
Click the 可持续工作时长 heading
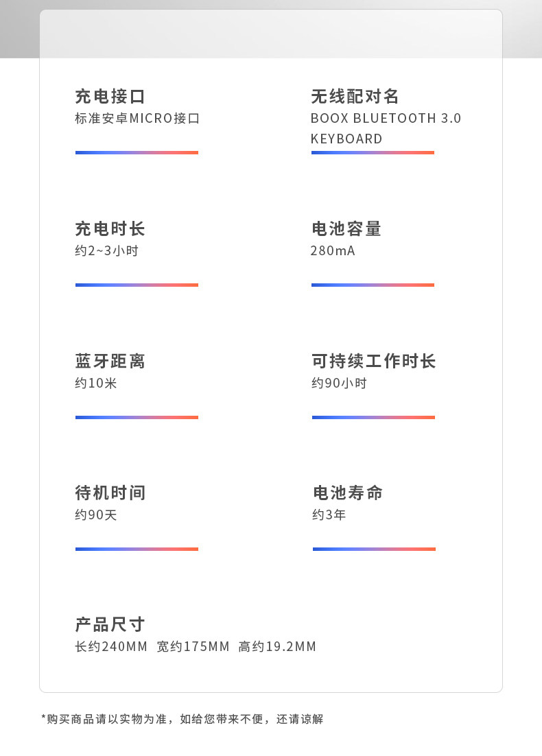coord(374,361)
